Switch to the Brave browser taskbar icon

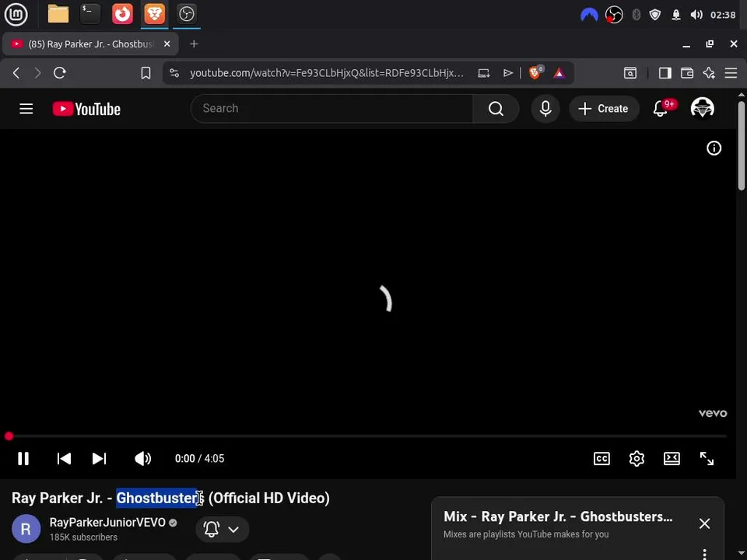(x=154, y=14)
